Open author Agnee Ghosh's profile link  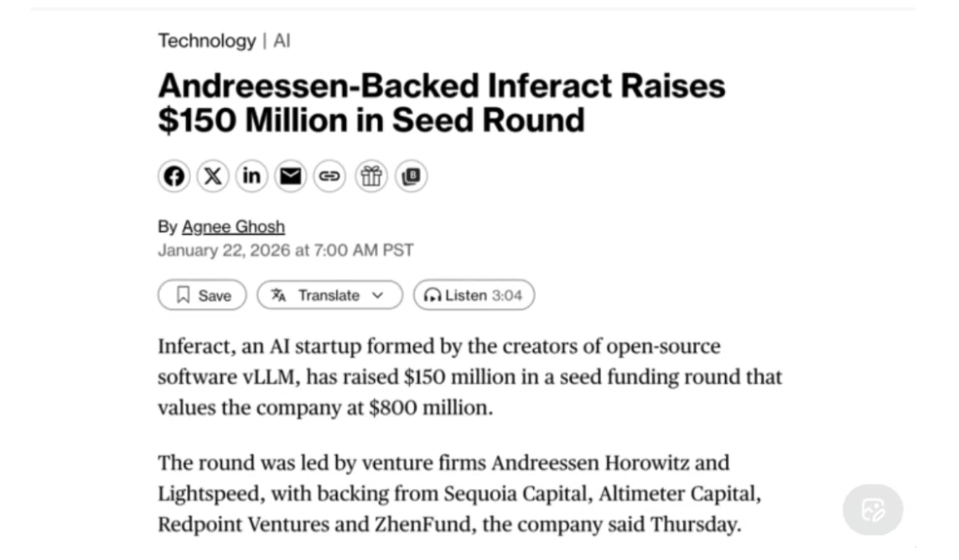point(233,226)
